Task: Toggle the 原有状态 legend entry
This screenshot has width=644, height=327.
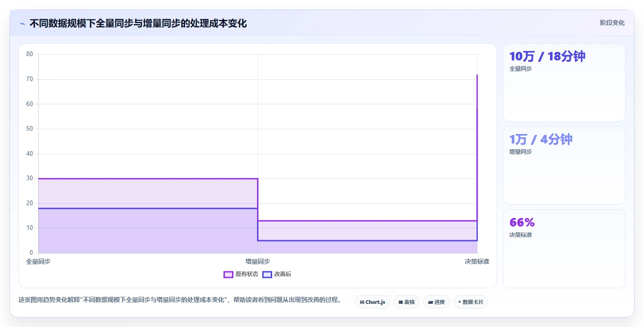Action: click(241, 274)
